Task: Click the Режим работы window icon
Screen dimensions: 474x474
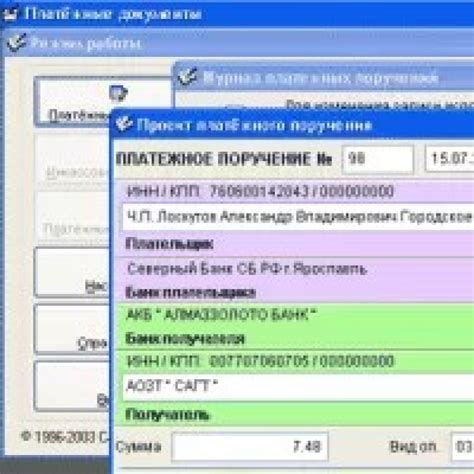Action: tap(16, 43)
